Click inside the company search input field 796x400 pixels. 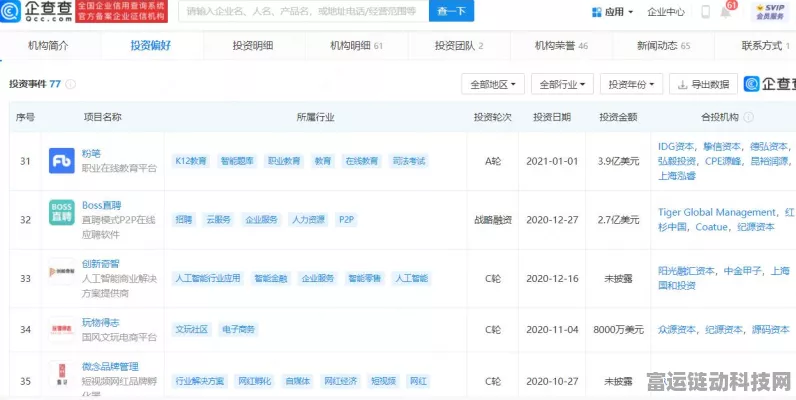[x=303, y=11]
